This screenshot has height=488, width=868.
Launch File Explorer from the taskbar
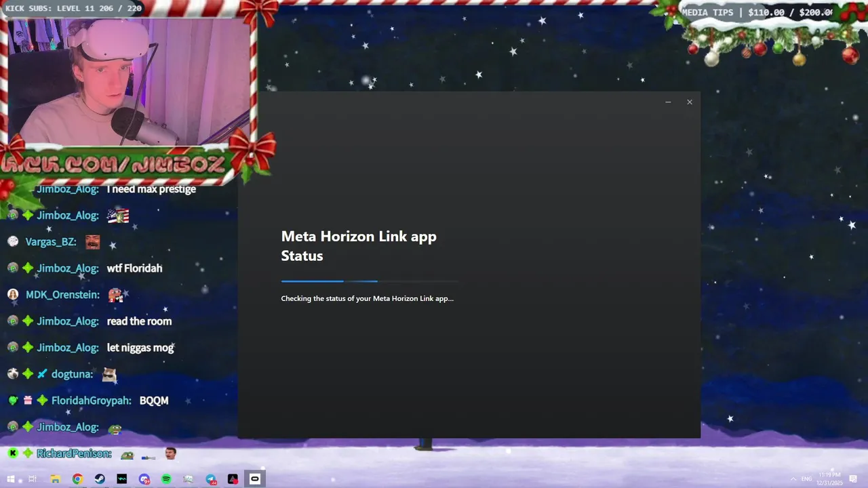click(56, 479)
